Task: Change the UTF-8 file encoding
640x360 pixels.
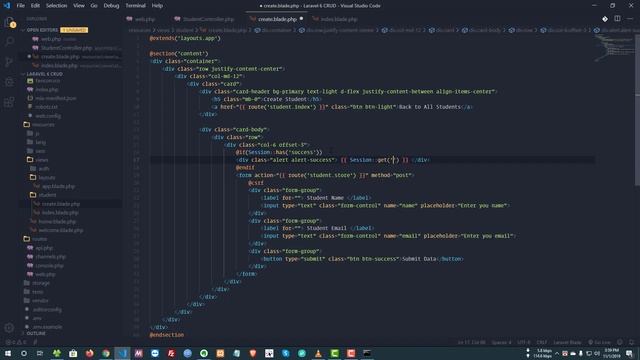Action: click(524, 342)
